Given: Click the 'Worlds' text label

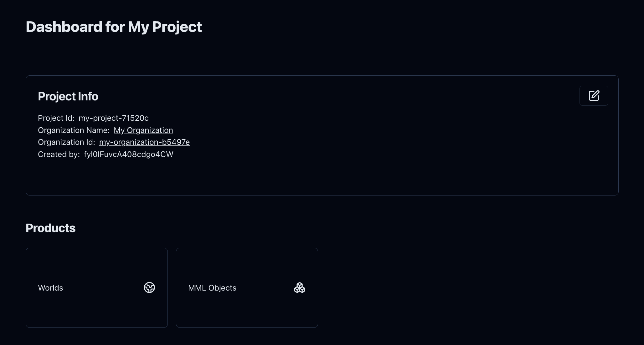Looking at the screenshot, I should click(50, 288).
